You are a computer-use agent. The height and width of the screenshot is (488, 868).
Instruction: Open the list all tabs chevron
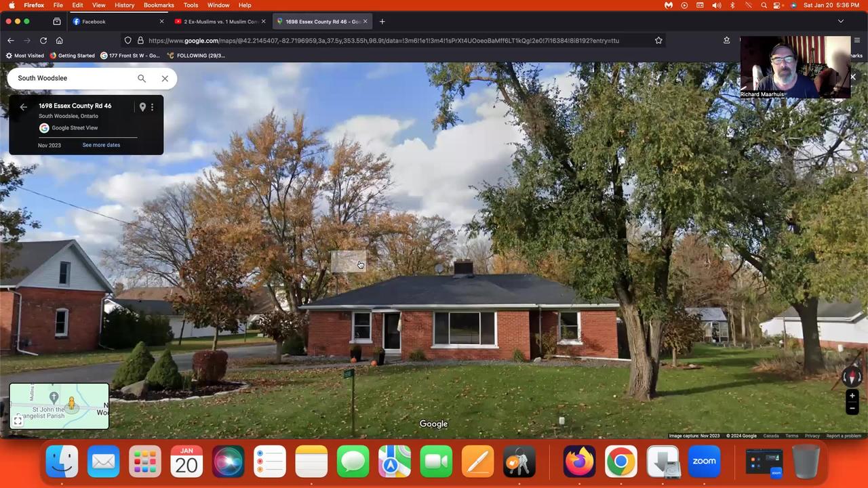(x=841, y=22)
